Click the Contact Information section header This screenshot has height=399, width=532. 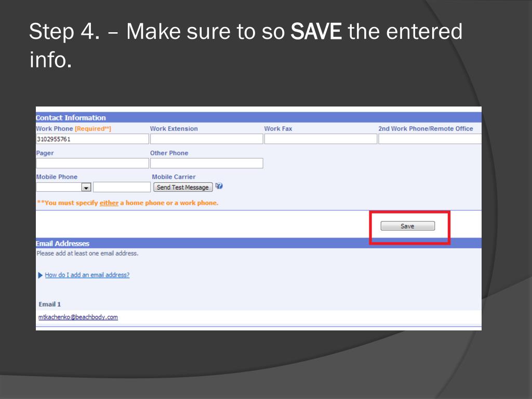pyautogui.click(x=259, y=117)
